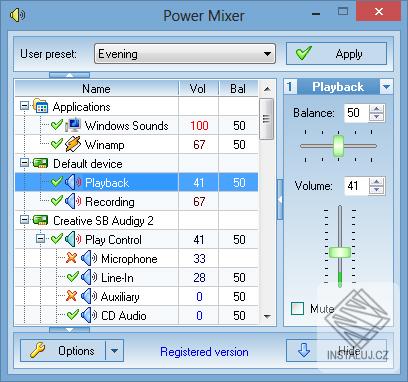Select the CD Audio row label
408x382 pixels.
click(123, 316)
